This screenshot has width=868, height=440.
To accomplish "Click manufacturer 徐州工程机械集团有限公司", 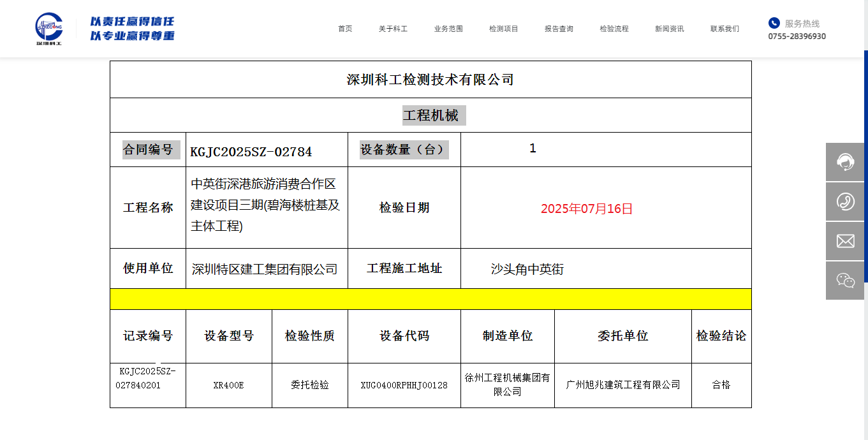I will [x=508, y=385].
